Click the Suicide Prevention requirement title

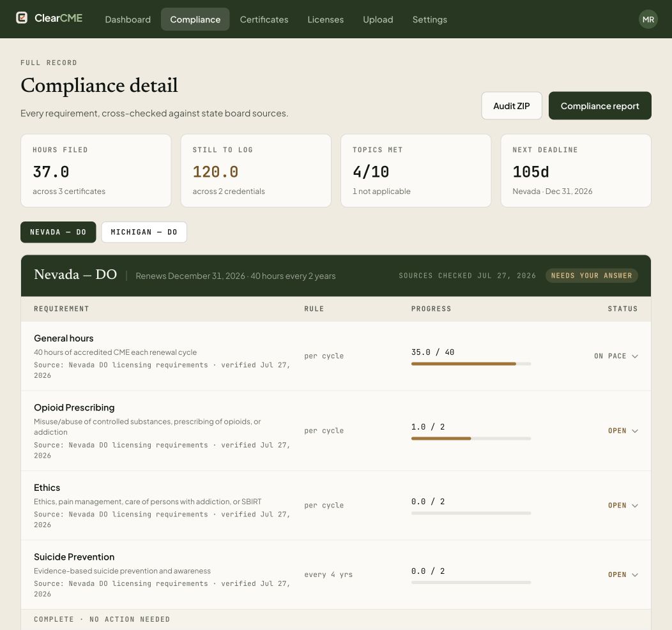tap(74, 557)
